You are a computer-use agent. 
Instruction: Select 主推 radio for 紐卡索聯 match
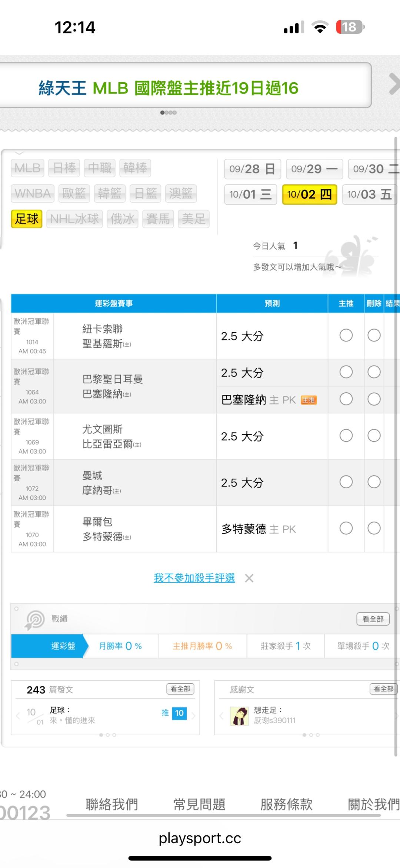pos(346,336)
